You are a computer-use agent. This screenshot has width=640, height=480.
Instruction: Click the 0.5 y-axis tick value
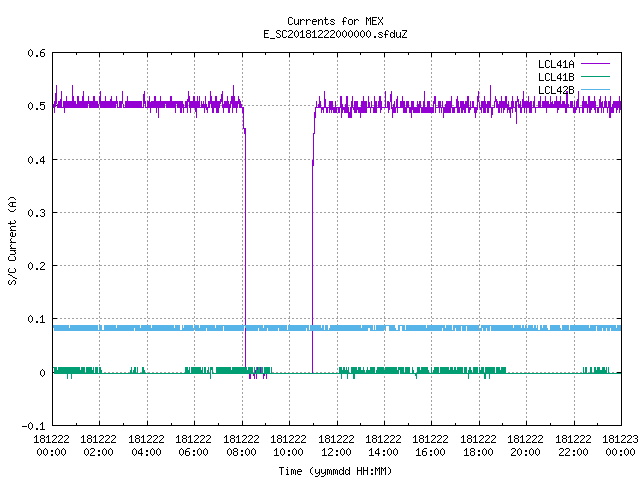coord(36,106)
